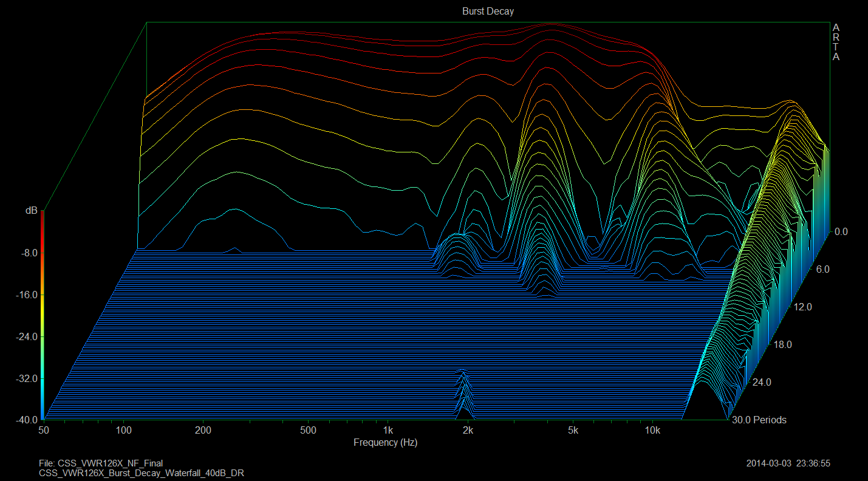Select the 12.0 periods axis label
The image size is (868, 481).
(x=802, y=307)
